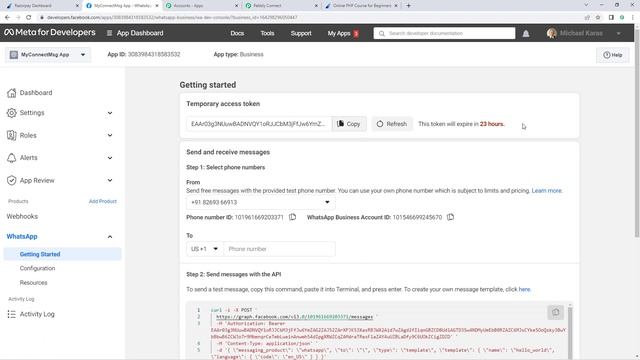This screenshot has height=360, width=640.
Task: Open the notifications bell
Action: [526, 33]
